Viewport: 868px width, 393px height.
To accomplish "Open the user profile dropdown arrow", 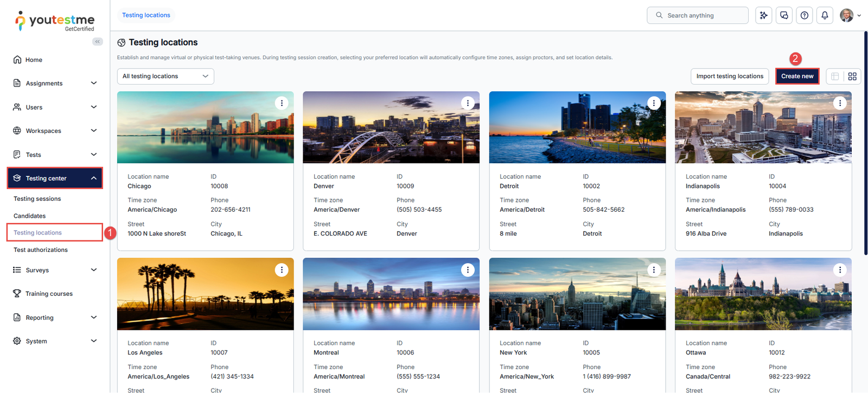I will coord(859,16).
